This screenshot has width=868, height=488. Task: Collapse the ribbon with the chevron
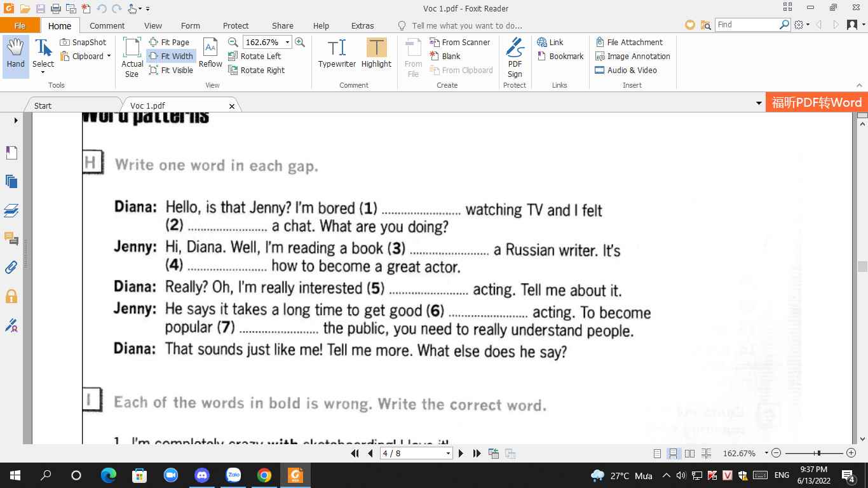860,85
